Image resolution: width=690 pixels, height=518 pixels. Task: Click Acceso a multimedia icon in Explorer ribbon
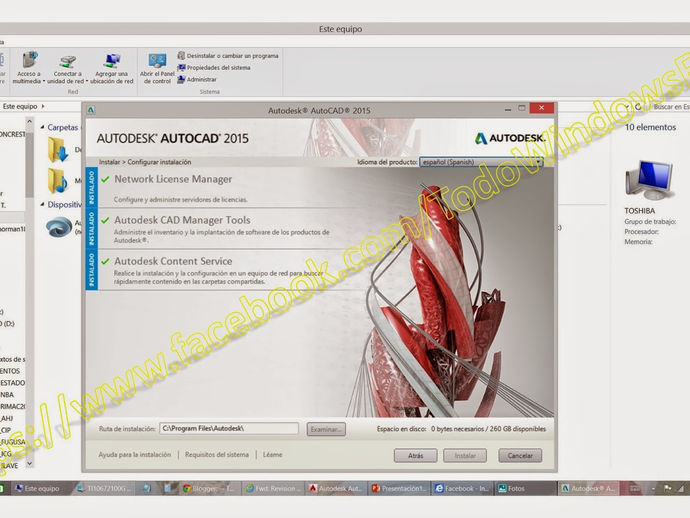pos(29,60)
